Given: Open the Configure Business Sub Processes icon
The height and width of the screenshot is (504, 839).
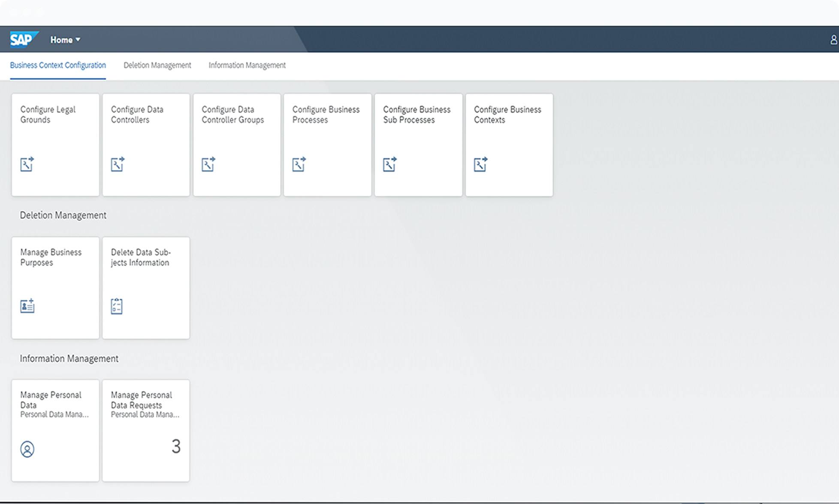Looking at the screenshot, I should pyautogui.click(x=389, y=164).
